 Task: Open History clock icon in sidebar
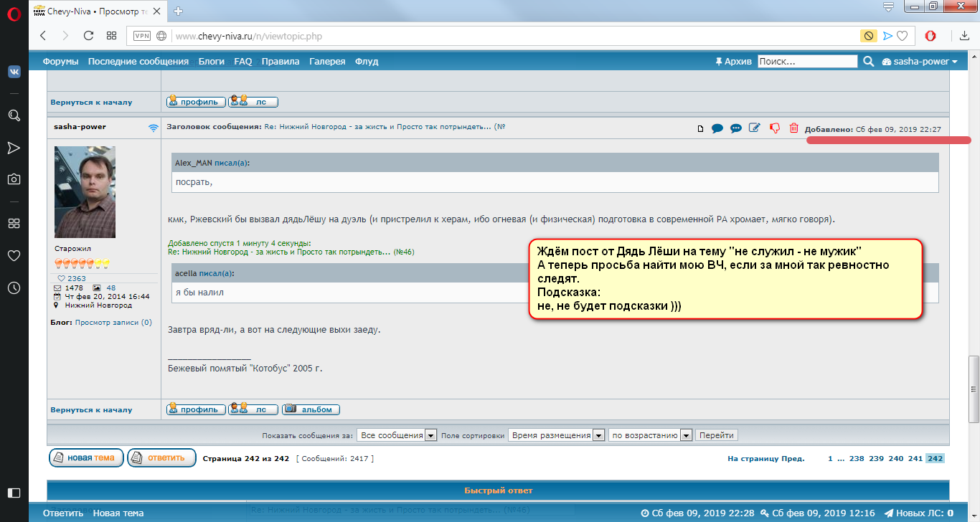[x=14, y=288]
